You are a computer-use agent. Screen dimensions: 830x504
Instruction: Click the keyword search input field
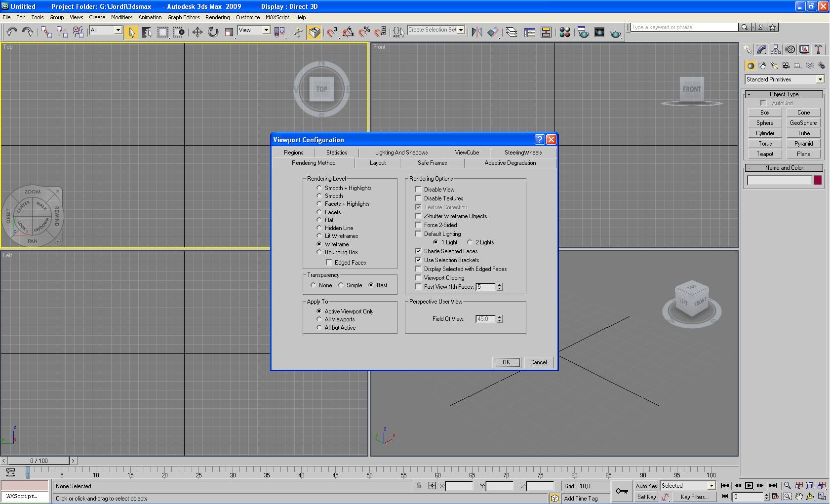click(684, 27)
